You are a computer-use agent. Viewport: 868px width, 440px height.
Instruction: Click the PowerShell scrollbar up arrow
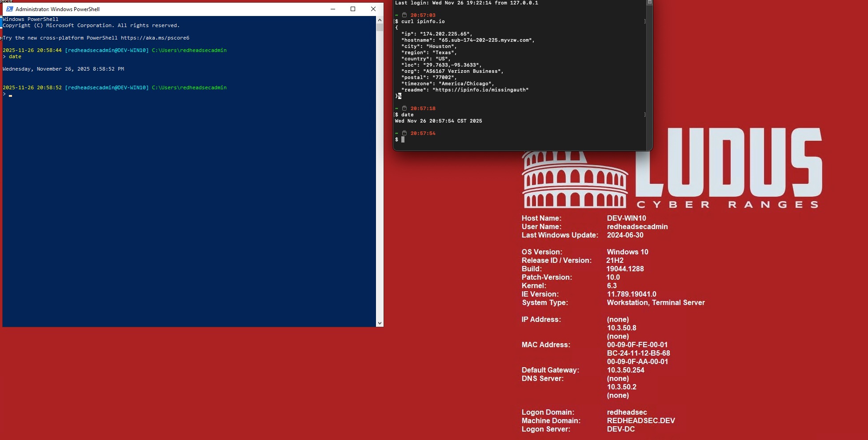[x=380, y=20]
